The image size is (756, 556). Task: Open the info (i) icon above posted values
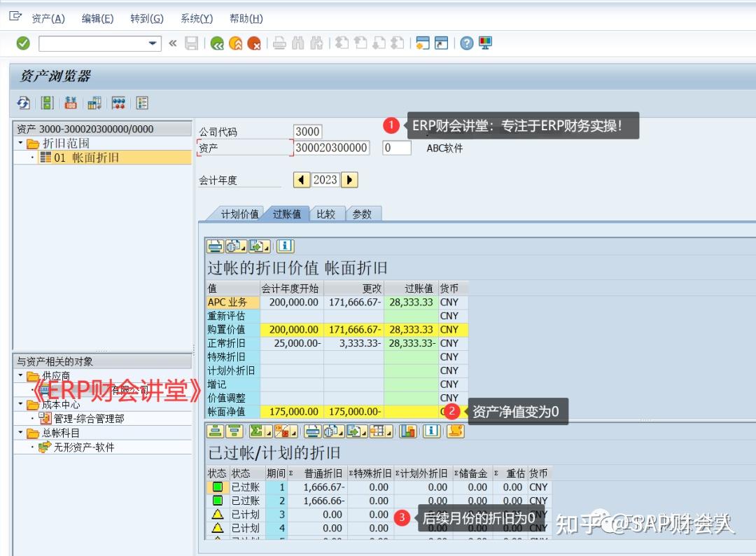(284, 246)
